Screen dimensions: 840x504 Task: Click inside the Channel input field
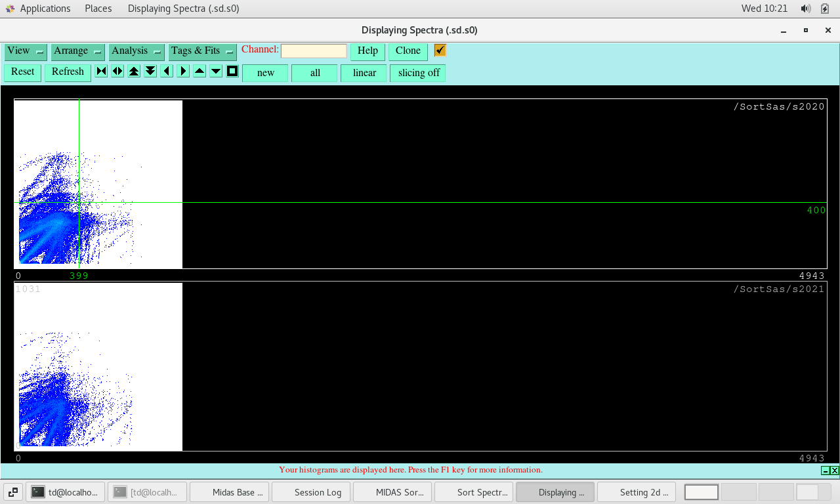(314, 51)
